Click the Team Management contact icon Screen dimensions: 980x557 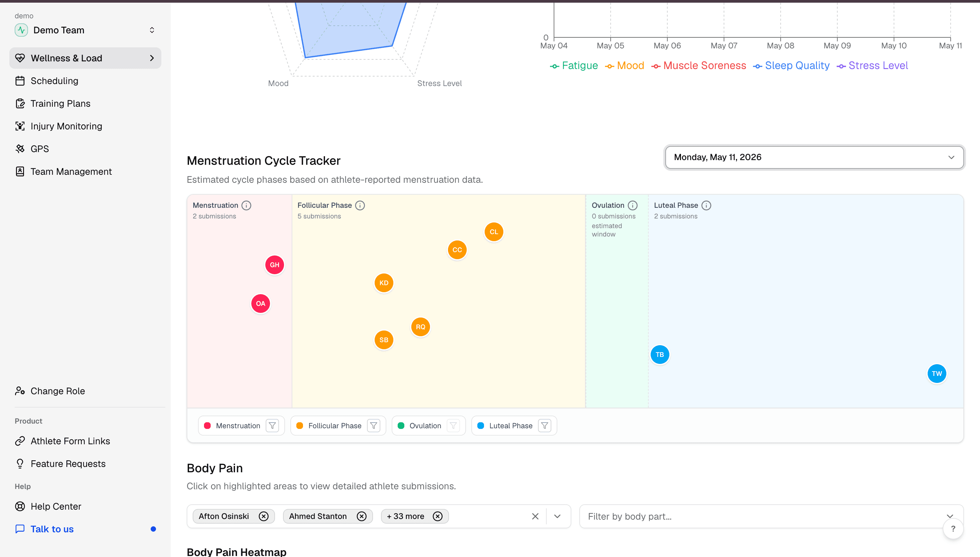coord(20,171)
